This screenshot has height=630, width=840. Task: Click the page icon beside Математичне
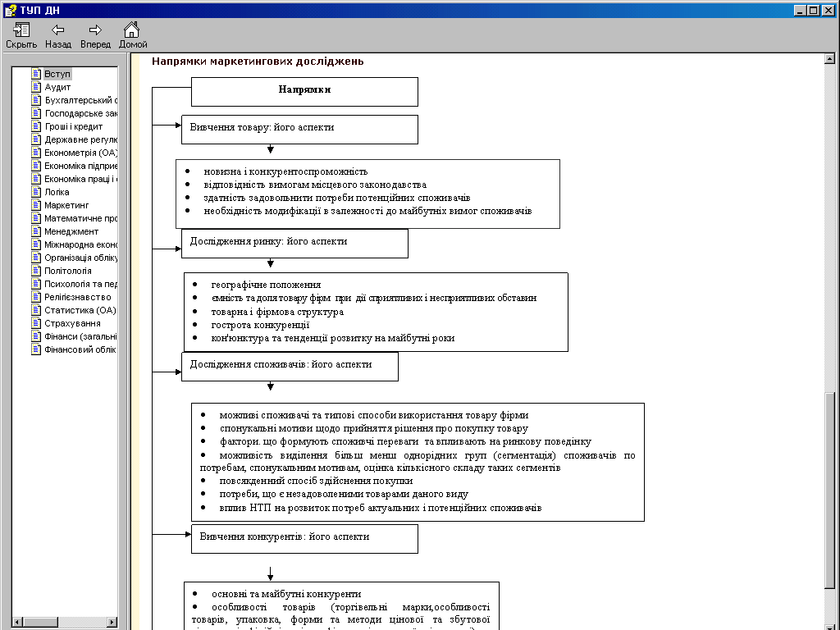(x=36, y=218)
